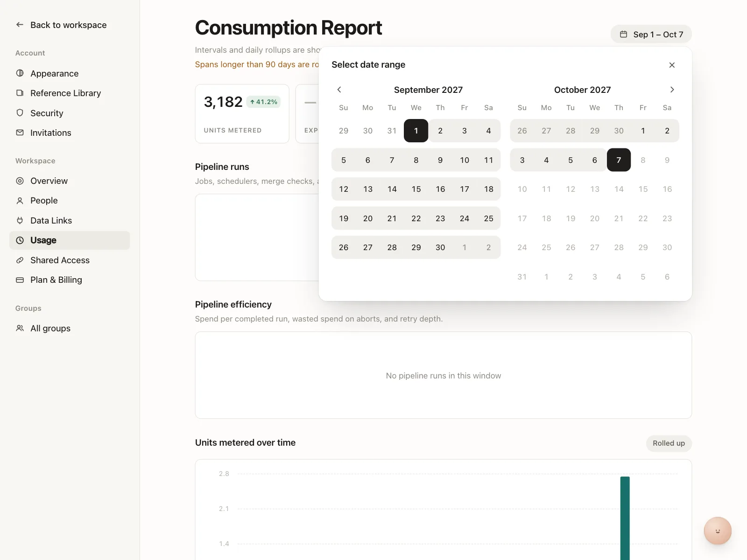Viewport: 747px width, 560px height.
Task: Click the Pipeline efficiency heading
Action: tap(233, 304)
